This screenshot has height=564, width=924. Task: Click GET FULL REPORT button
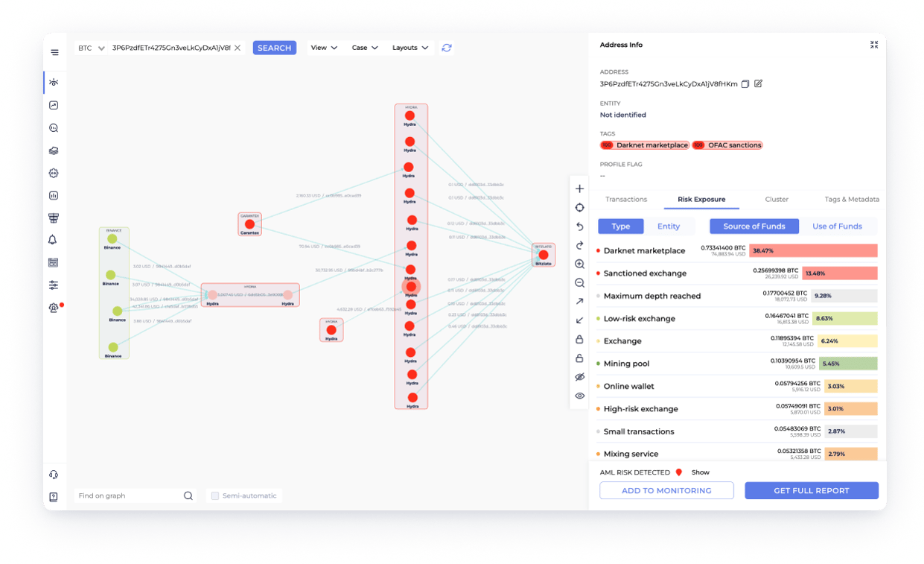coord(812,490)
